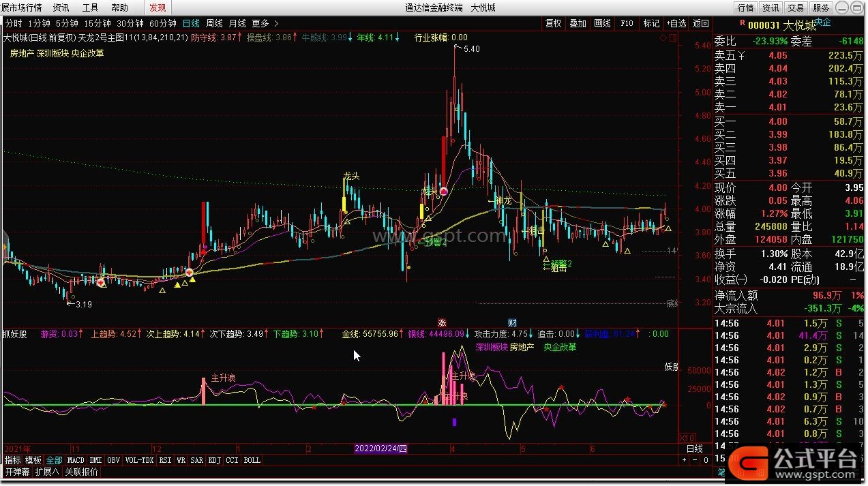Screen dimensions: 868x486
Task: Open the 帮助 menu
Action: [119, 7]
